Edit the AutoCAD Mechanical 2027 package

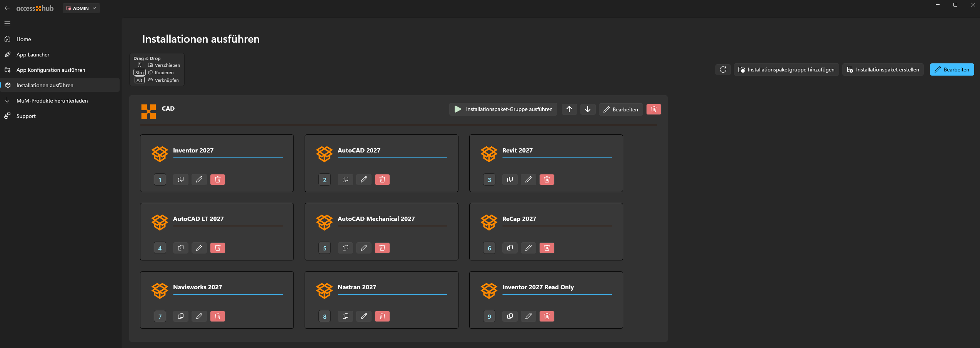tap(364, 248)
